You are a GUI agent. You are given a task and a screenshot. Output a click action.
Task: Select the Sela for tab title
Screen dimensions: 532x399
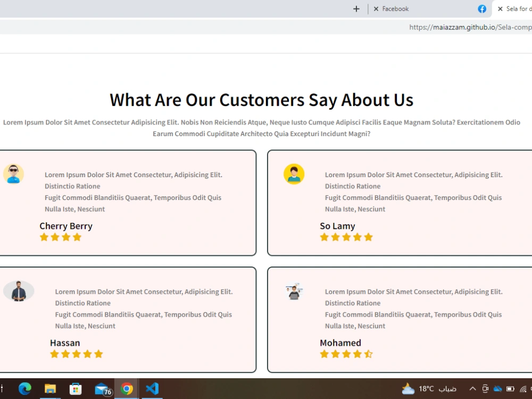point(519,9)
